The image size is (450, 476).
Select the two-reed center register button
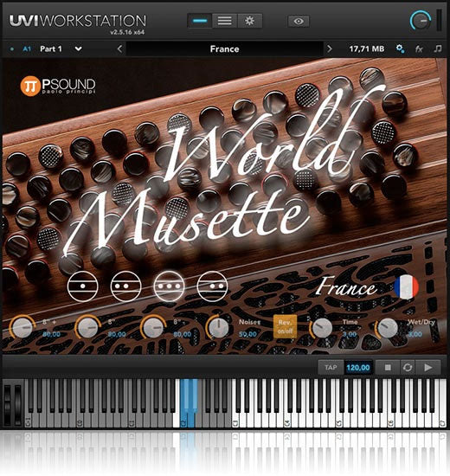point(125,286)
